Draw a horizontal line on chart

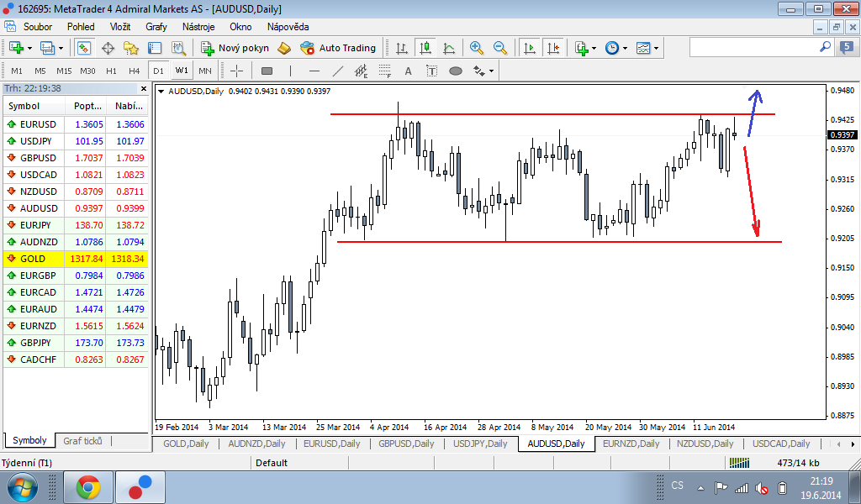pos(314,71)
